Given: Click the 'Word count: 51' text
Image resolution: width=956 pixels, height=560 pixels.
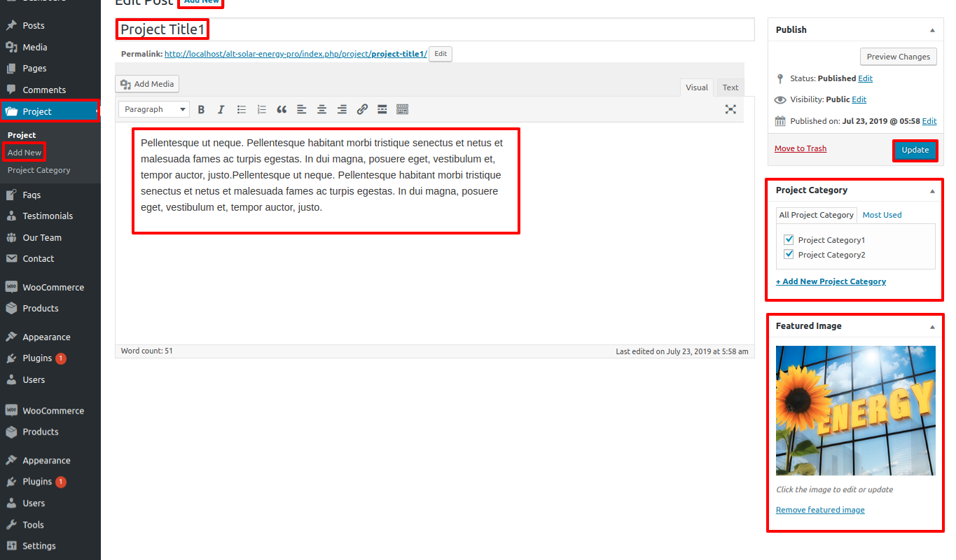Looking at the screenshot, I should (x=147, y=351).
